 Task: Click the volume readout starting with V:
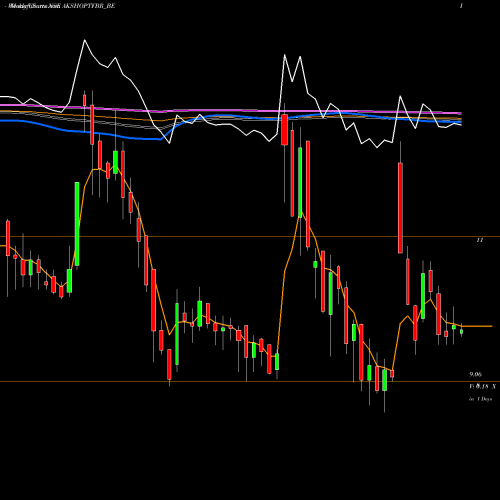pyautogui.click(x=482, y=386)
